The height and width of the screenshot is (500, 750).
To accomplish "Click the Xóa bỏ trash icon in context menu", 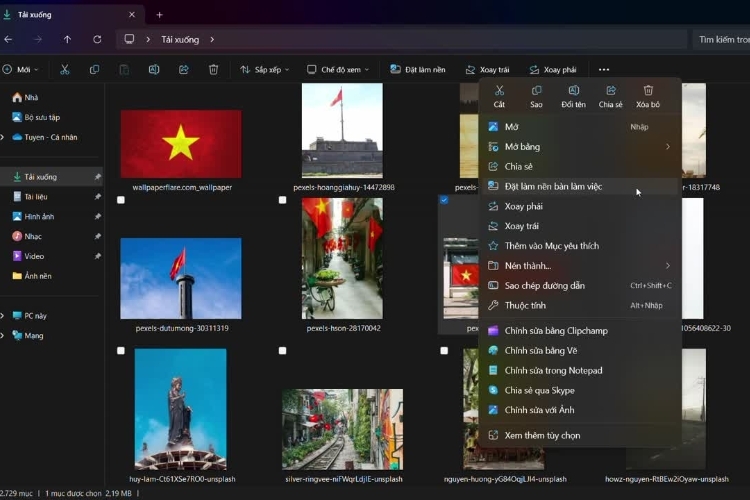I will point(648,90).
